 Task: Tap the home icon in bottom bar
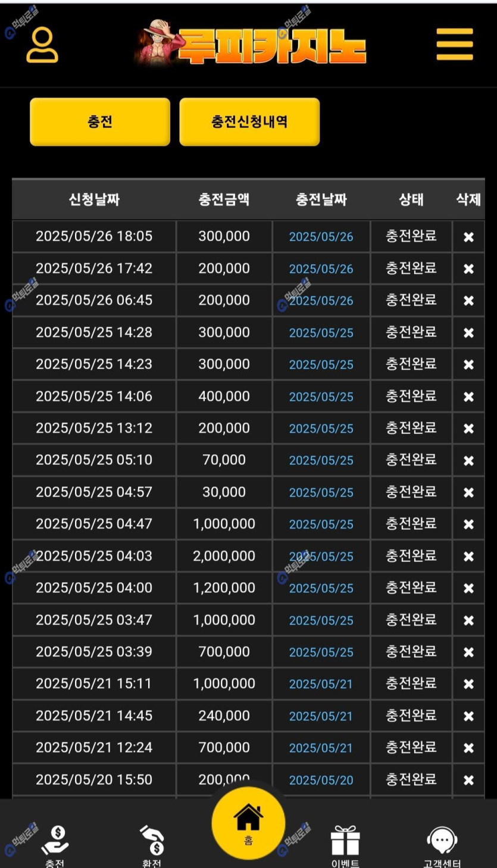coord(248,822)
